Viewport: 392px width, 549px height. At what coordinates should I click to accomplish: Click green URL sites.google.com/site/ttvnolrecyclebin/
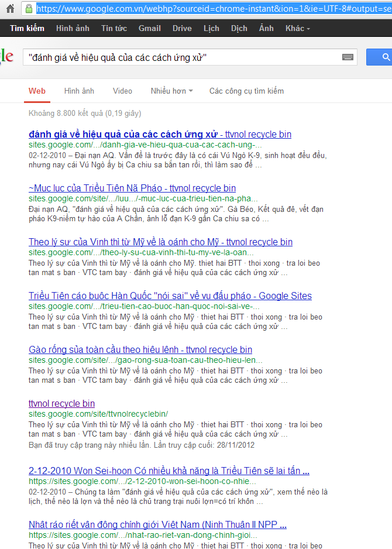(x=98, y=414)
